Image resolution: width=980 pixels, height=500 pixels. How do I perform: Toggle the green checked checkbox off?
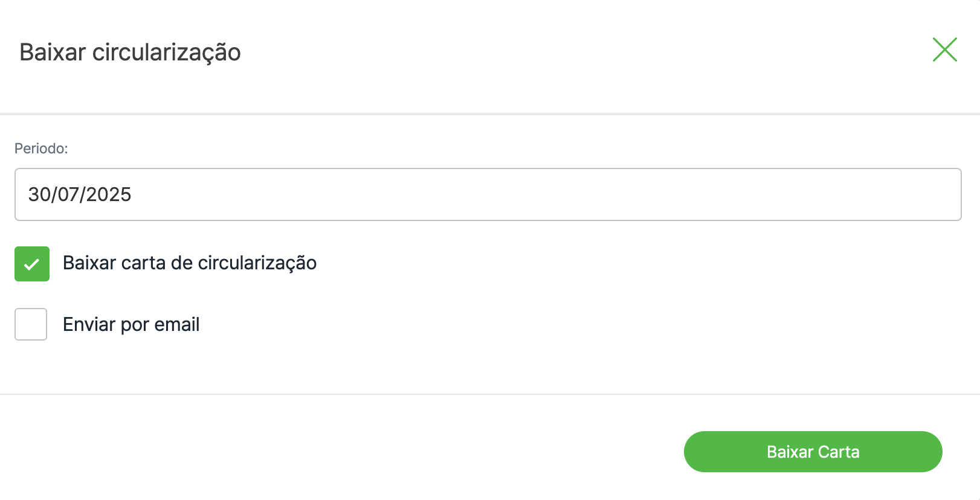[x=32, y=264]
